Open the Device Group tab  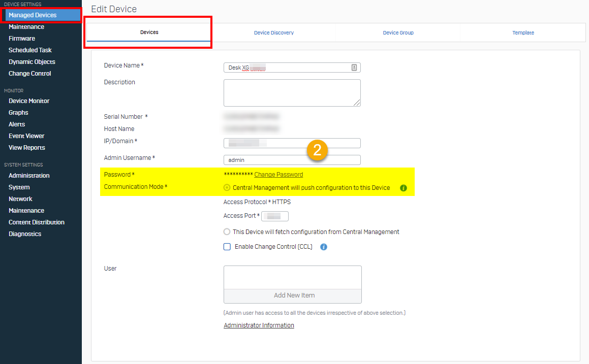[x=398, y=32]
